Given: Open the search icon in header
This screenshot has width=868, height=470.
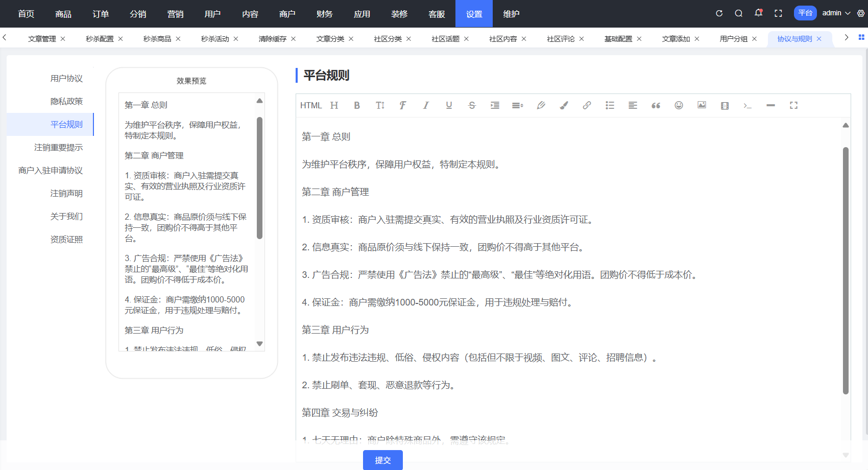Looking at the screenshot, I should (738, 13).
